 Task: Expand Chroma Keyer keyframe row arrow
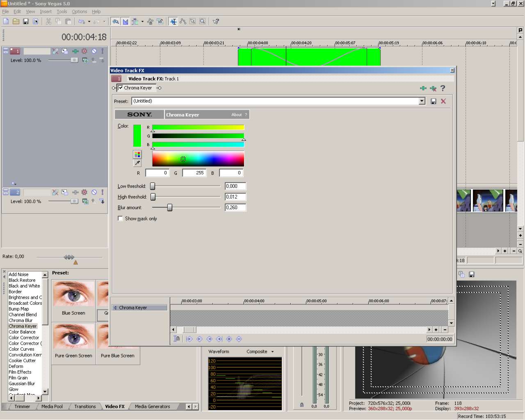(x=115, y=308)
